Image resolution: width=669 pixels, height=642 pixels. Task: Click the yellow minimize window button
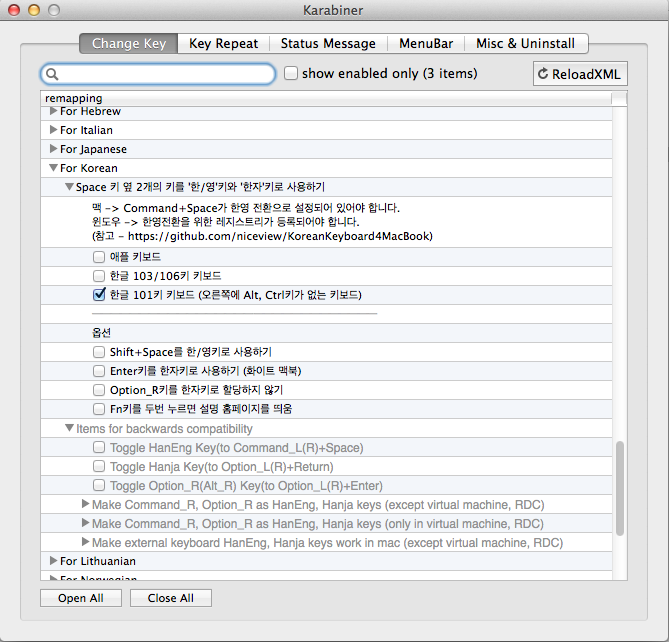[34, 10]
